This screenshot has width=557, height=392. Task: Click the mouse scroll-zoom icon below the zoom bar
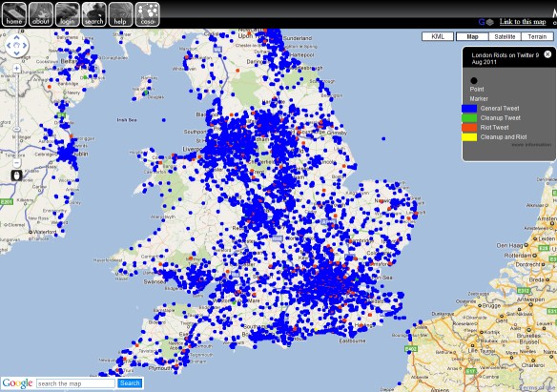pos(17,175)
